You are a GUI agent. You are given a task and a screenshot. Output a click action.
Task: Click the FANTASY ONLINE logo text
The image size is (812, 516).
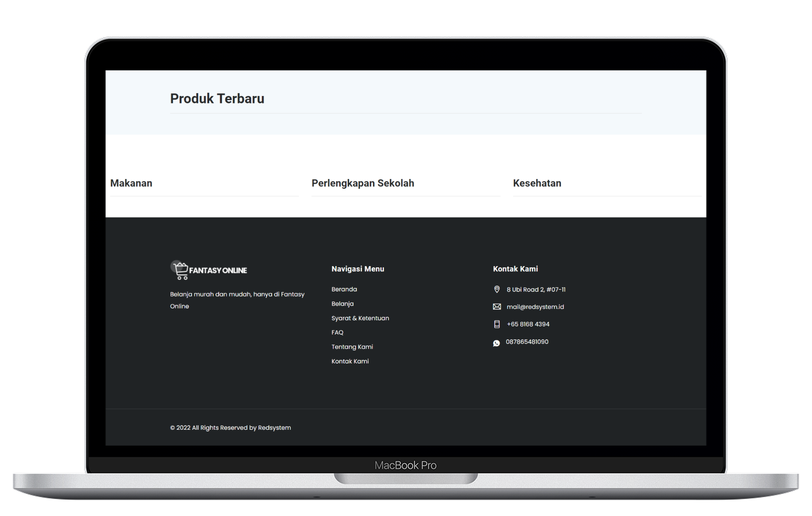[x=218, y=270]
